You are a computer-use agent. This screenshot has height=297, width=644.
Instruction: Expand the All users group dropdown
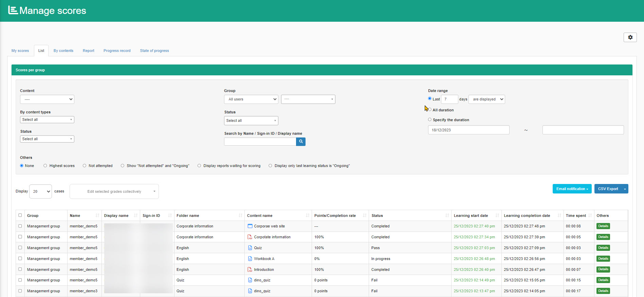pyautogui.click(x=251, y=99)
